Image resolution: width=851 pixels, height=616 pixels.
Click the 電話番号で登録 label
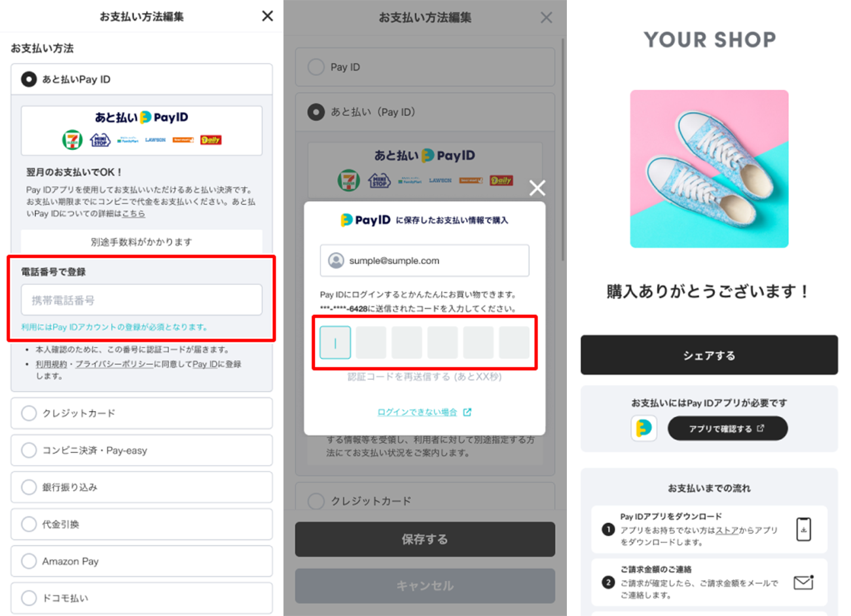pos(53,272)
